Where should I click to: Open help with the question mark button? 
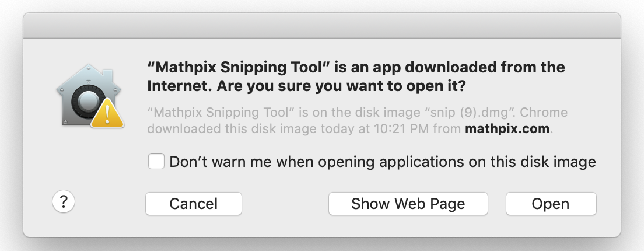pos(64,202)
